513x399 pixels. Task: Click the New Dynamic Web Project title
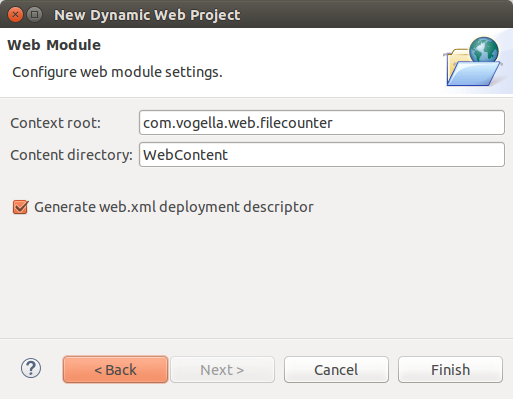147,15
